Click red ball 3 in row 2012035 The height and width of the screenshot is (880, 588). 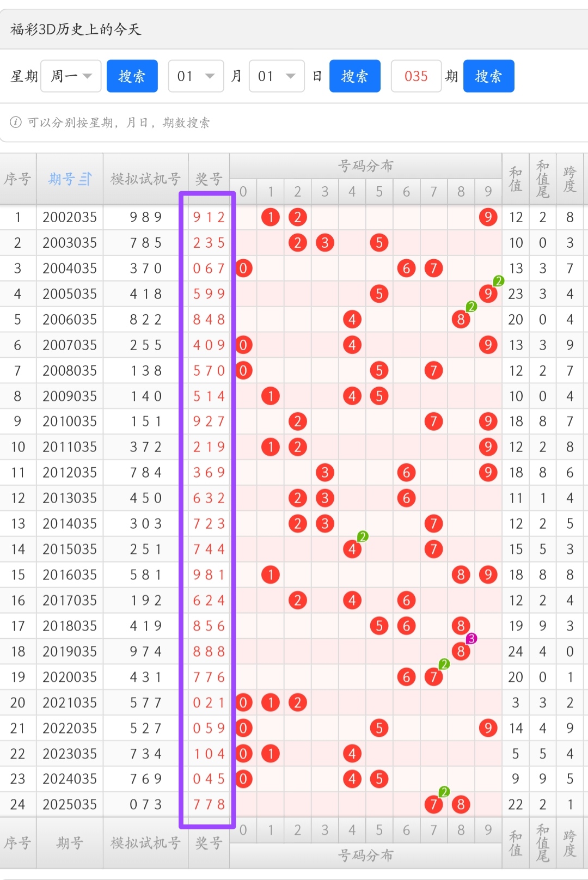coord(325,473)
